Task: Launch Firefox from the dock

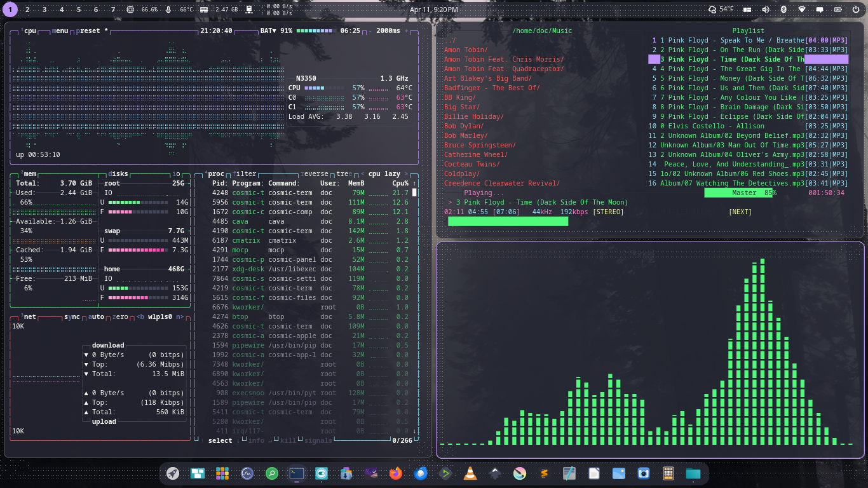Action: click(x=396, y=473)
